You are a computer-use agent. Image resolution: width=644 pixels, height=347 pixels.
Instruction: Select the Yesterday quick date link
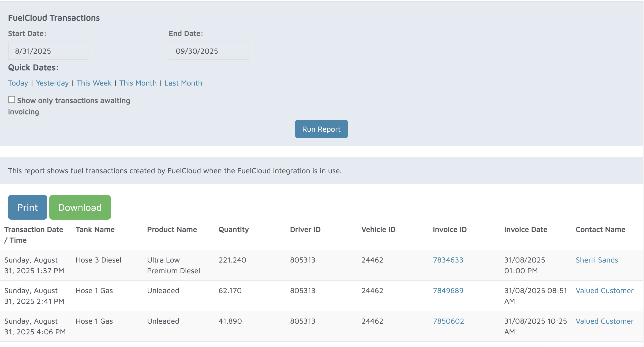(x=52, y=83)
